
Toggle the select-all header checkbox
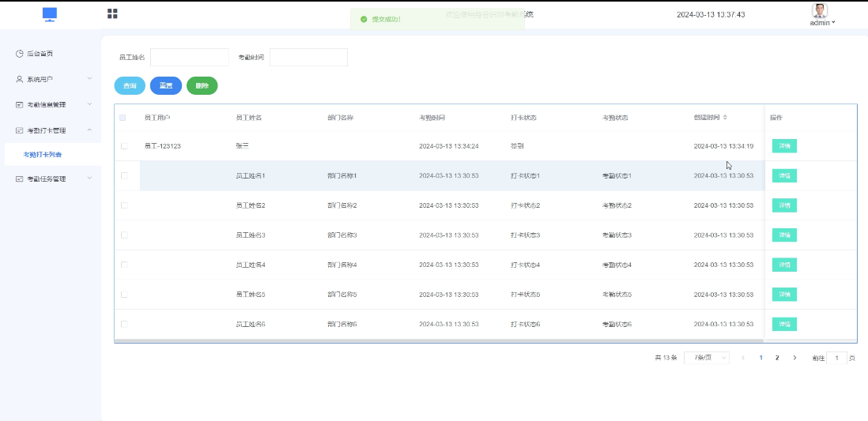click(x=123, y=117)
